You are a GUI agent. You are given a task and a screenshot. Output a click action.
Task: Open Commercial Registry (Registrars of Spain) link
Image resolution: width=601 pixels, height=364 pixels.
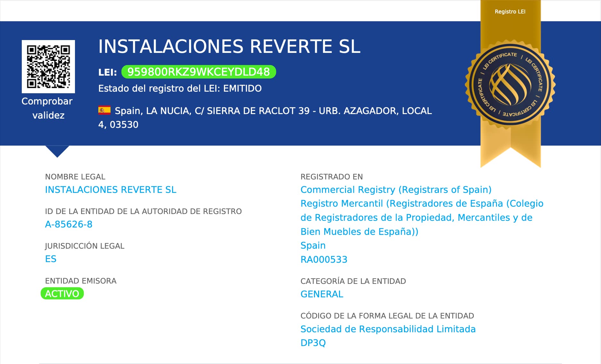pos(396,190)
